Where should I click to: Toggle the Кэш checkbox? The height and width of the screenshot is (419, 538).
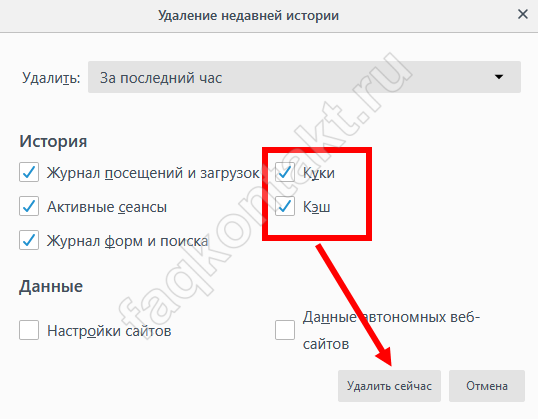[x=285, y=206]
